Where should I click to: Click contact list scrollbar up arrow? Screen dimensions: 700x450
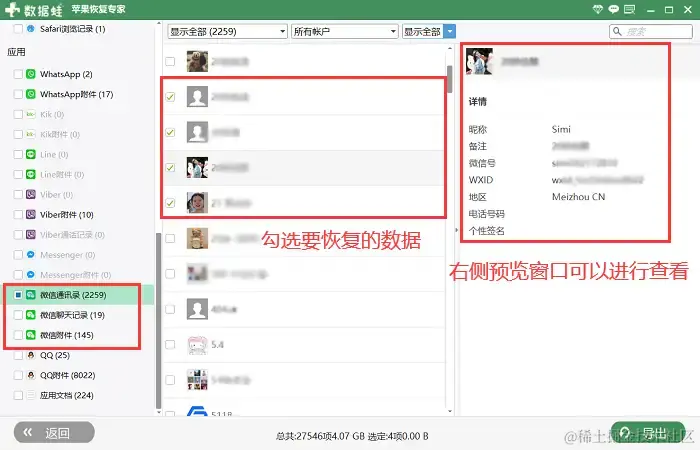(x=450, y=49)
